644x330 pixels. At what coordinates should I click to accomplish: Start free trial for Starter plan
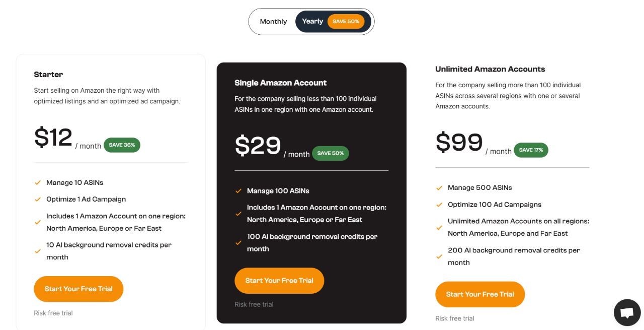[x=78, y=289]
